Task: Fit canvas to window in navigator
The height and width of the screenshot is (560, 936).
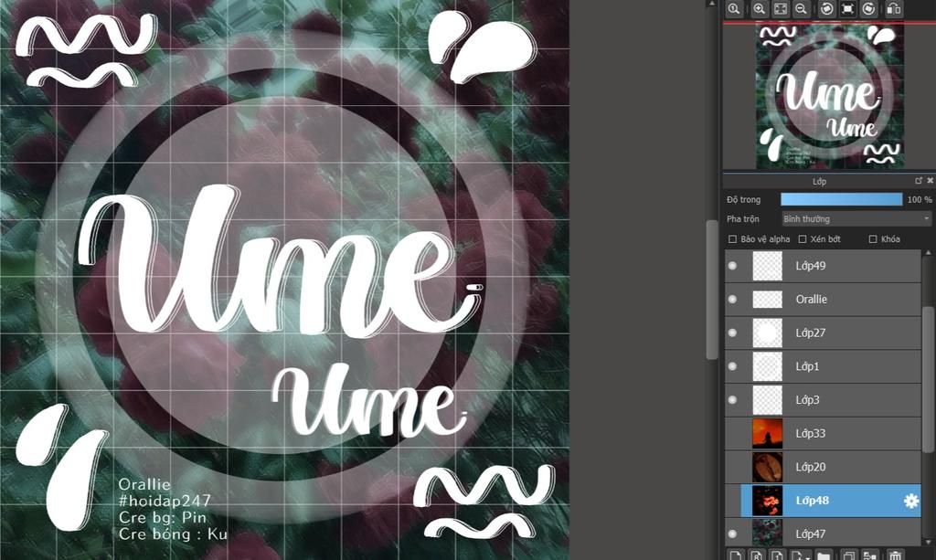Action: pyautogui.click(x=781, y=8)
